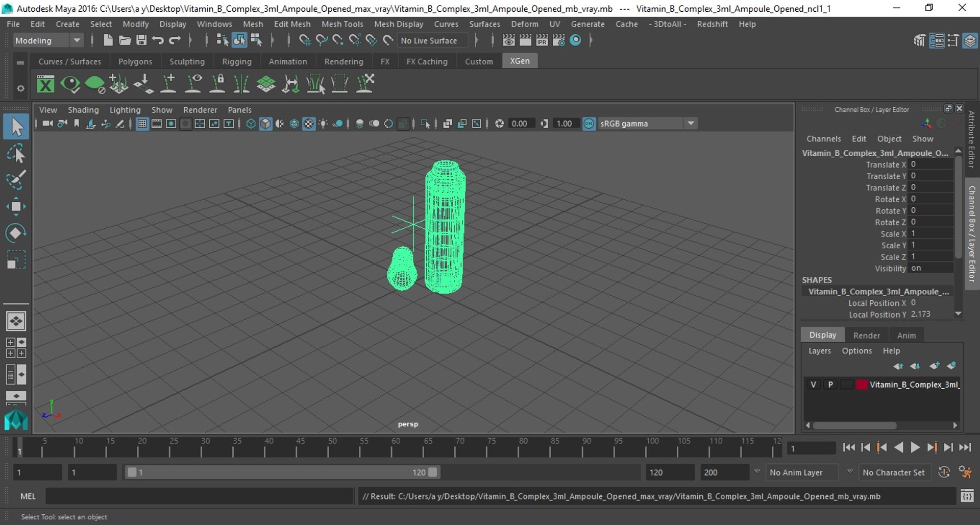Toggle textured display in viewport toolbar
The width and height of the screenshot is (980, 525).
tap(309, 124)
